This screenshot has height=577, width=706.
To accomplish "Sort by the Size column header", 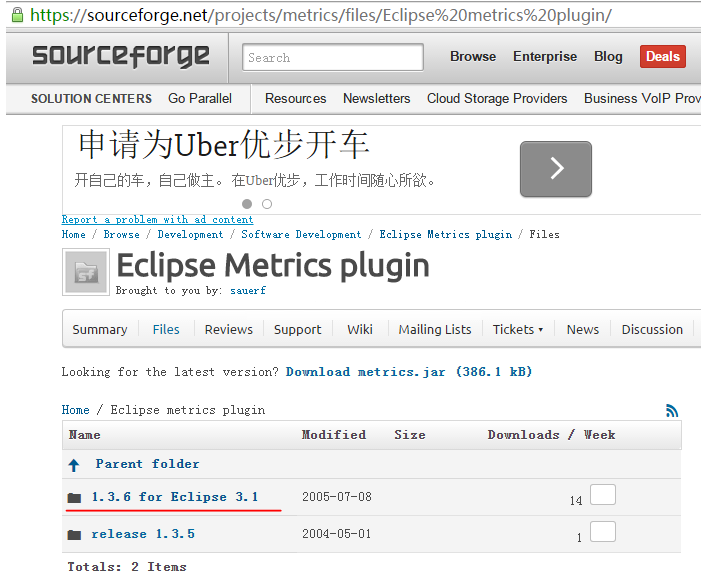I will click(x=410, y=435).
